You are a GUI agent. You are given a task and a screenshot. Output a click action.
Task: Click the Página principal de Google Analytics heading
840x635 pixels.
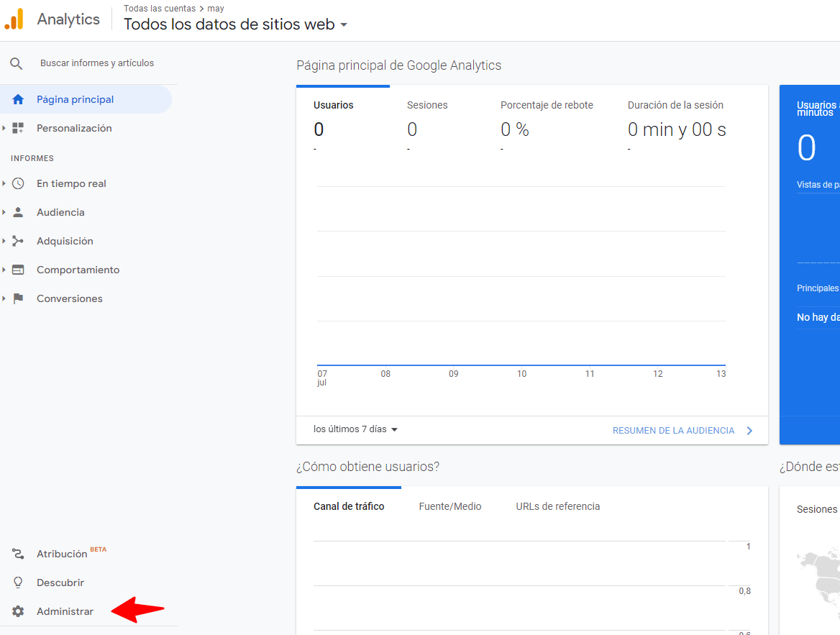pos(398,65)
